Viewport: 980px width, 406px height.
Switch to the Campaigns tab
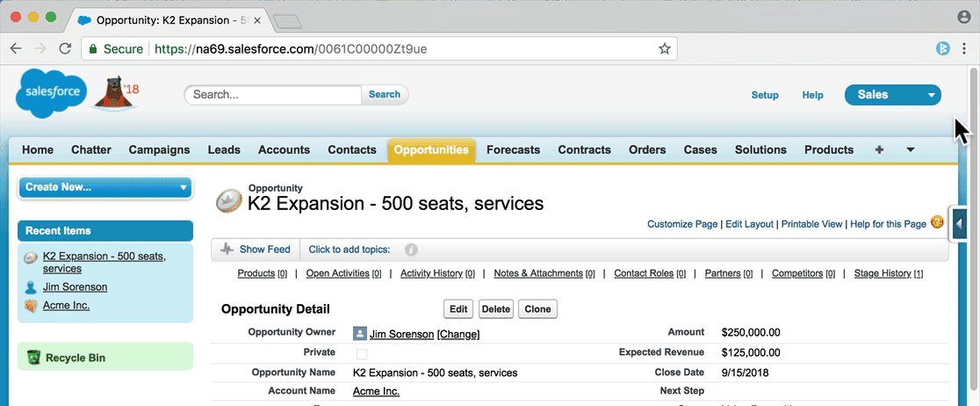pos(159,149)
